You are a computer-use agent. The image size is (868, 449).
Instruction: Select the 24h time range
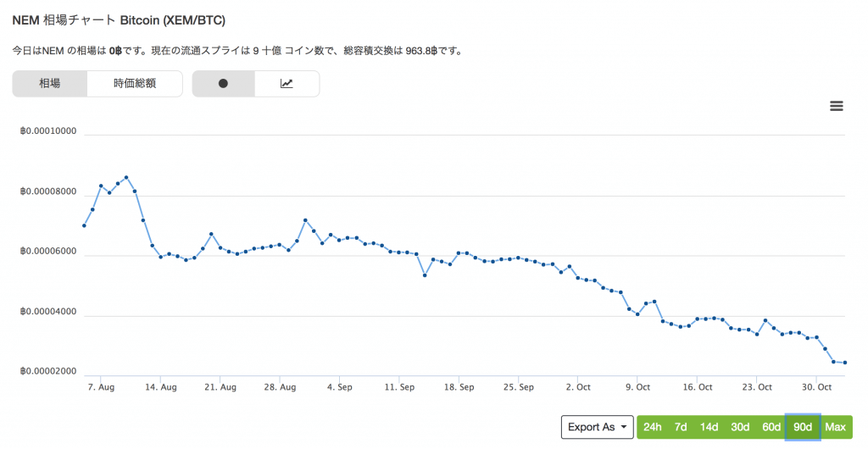[652, 427]
